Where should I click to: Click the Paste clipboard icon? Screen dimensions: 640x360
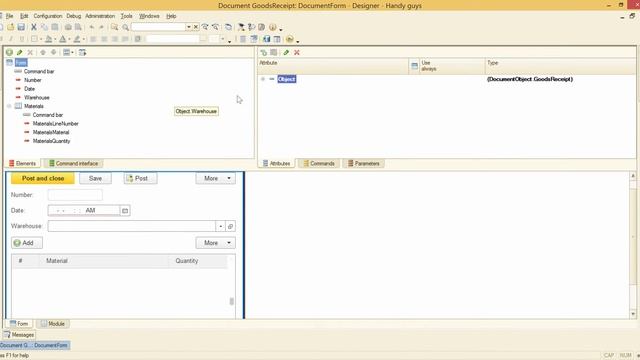click(55, 27)
